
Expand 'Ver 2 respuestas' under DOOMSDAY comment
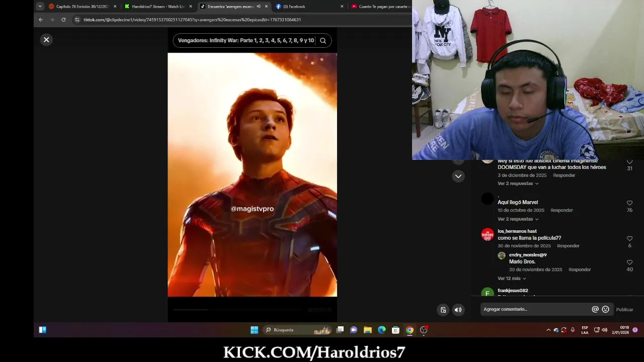click(x=518, y=184)
